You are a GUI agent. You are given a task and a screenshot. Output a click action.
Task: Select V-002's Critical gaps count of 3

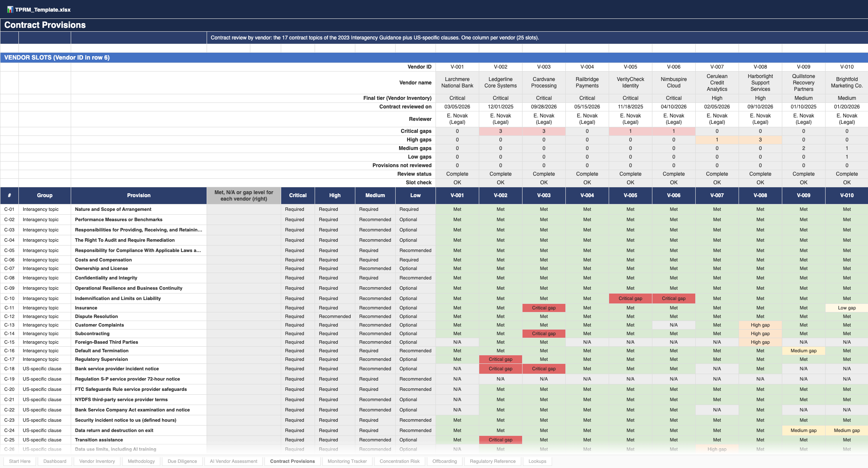pyautogui.click(x=501, y=131)
